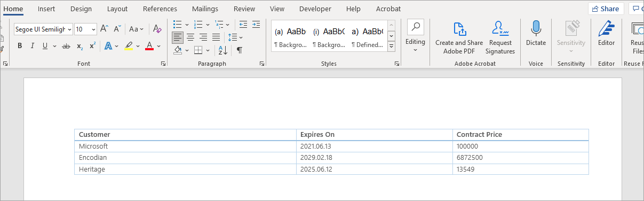The image size is (644, 201).
Task: Expand the shading color dropdown arrow
Action: 187,50
